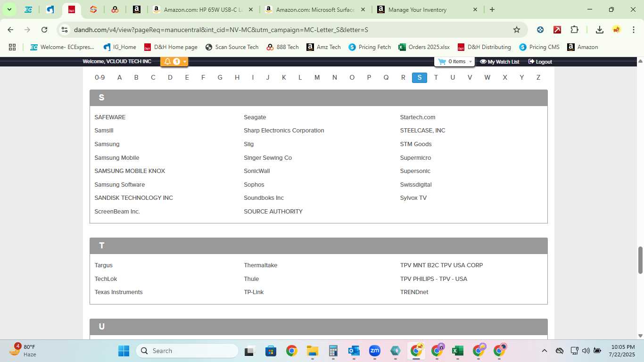Open File Explorer from the taskbar
Image resolution: width=644 pixels, height=362 pixels.
click(x=312, y=351)
